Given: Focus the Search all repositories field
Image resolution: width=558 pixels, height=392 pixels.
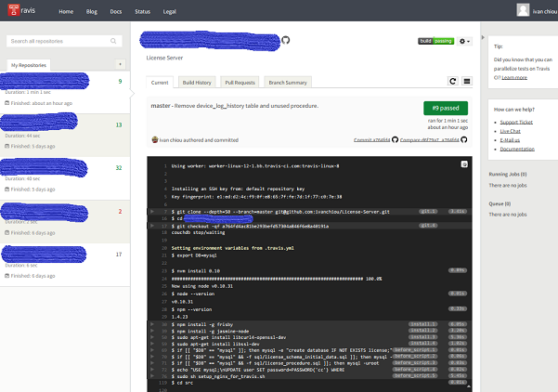Looking at the screenshot, I should (64, 41).
